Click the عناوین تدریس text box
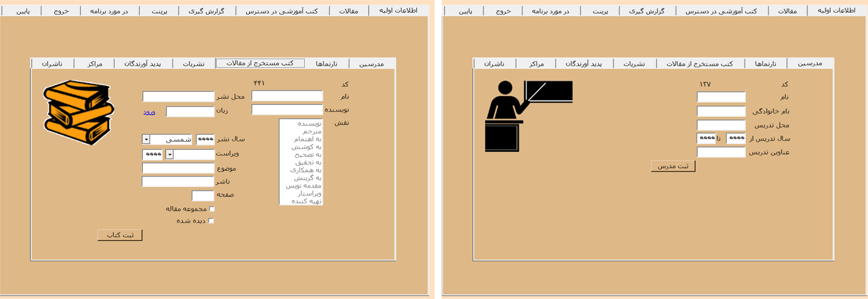Screen dimensions: 868x299 point(721,153)
